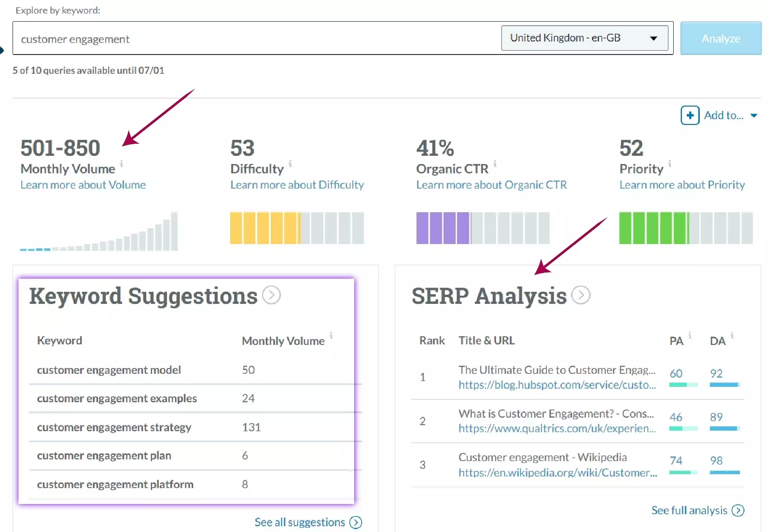Click '5 of 10 queries available until 07/01' text
Screen dimensions: 777x532
[88, 70]
